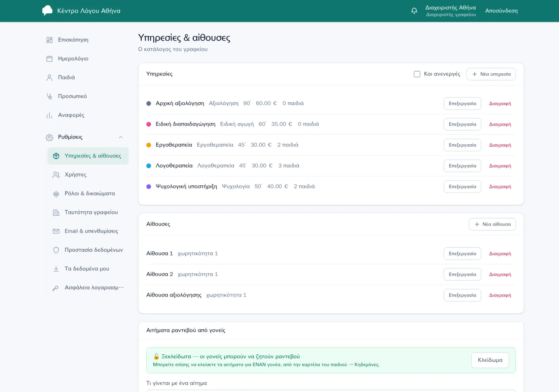
Task: Click the Υπηρεσίες & αίθουσες cube icon
Action: pyautogui.click(x=56, y=156)
